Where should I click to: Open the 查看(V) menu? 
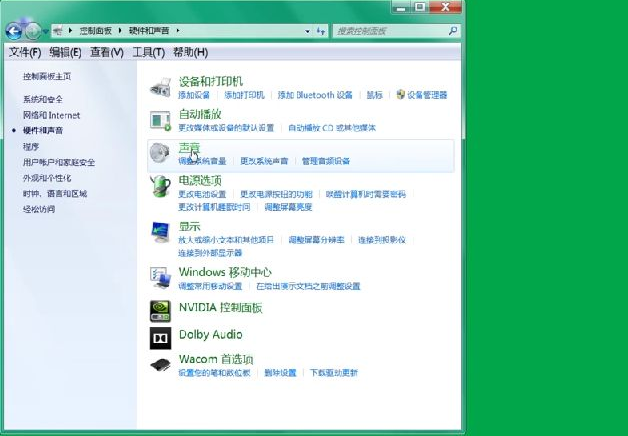pyautogui.click(x=107, y=52)
